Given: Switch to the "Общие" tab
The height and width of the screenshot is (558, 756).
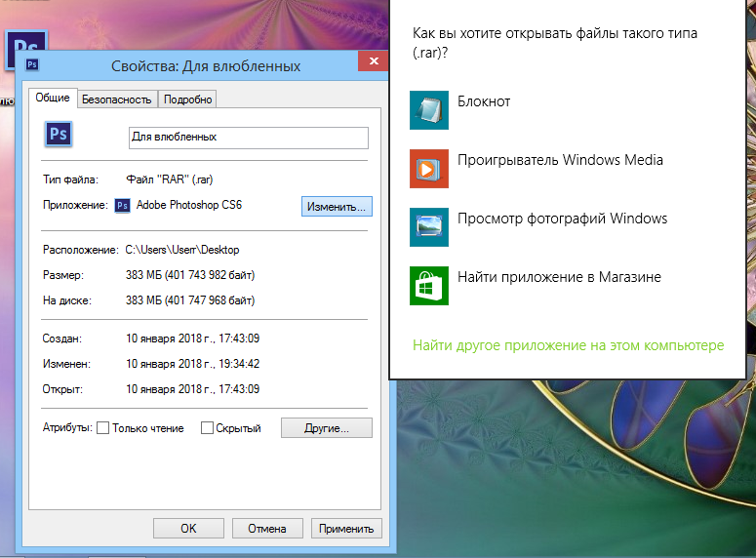Looking at the screenshot, I should point(53,98).
